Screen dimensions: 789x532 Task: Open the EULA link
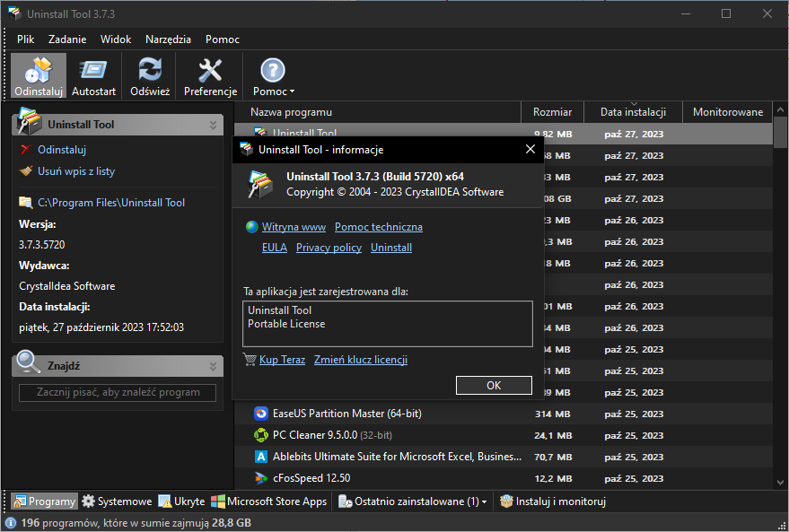(275, 248)
